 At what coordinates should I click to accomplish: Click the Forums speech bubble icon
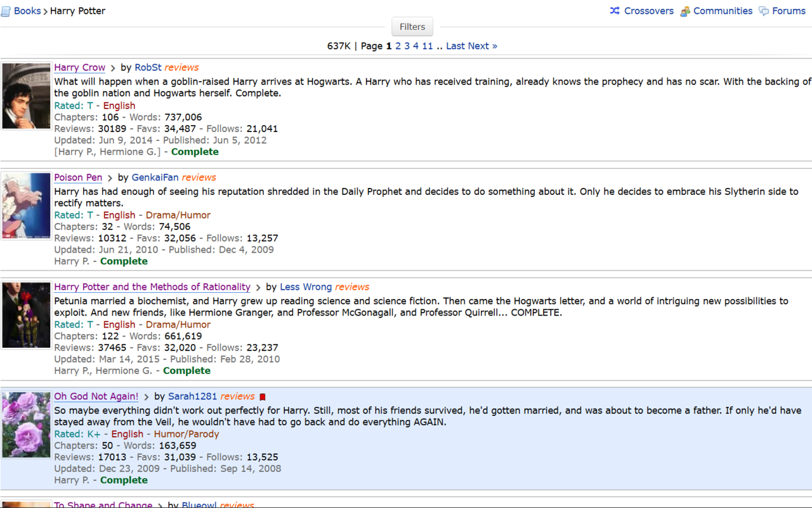tap(764, 11)
